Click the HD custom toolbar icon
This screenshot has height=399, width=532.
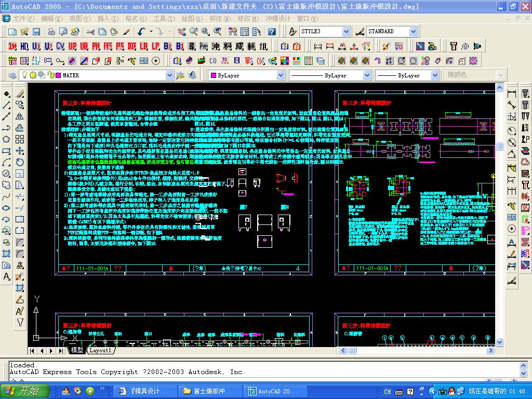pos(24,46)
